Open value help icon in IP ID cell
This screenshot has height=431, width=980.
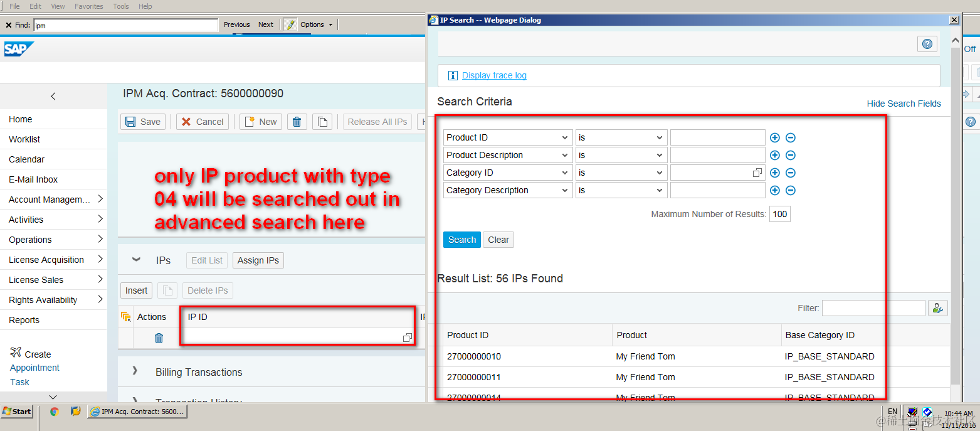click(408, 338)
